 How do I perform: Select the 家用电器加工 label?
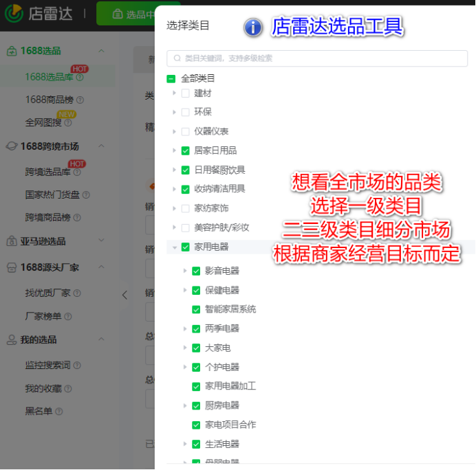coord(230,386)
